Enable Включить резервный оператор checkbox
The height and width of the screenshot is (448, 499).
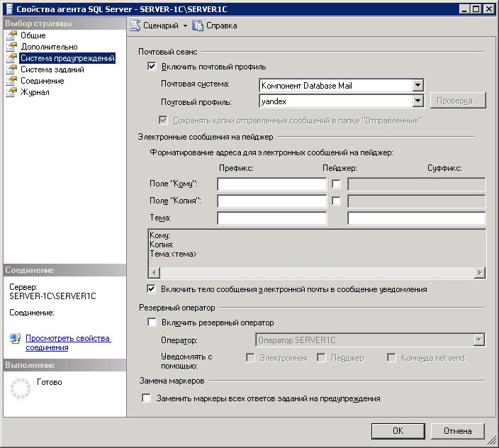pos(152,323)
